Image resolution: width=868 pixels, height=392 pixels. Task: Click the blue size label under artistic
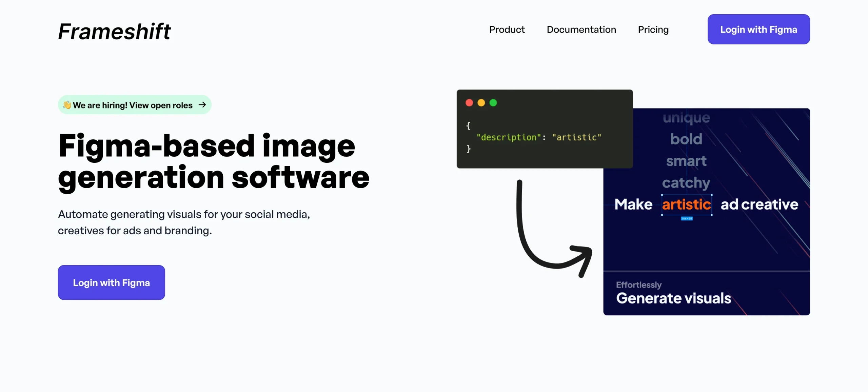coord(687,219)
